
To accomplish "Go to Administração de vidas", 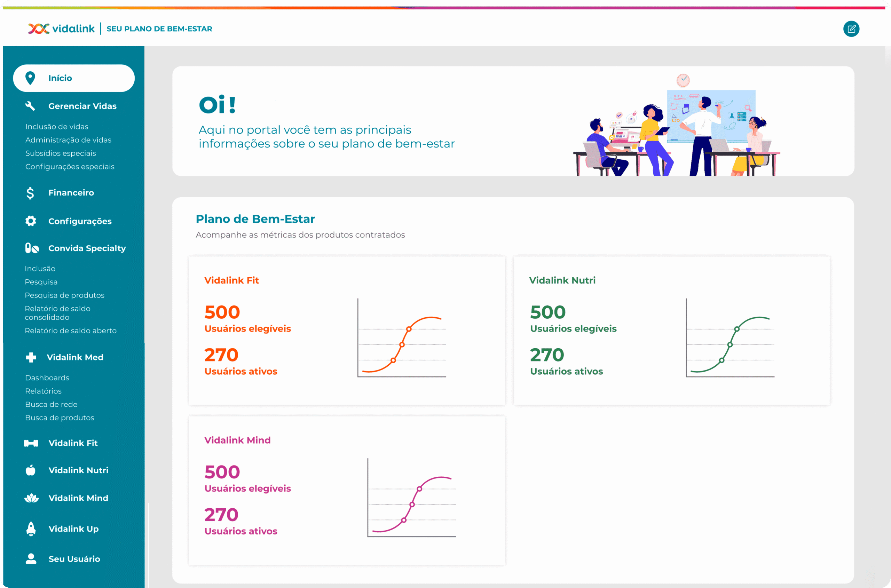I will click(68, 140).
